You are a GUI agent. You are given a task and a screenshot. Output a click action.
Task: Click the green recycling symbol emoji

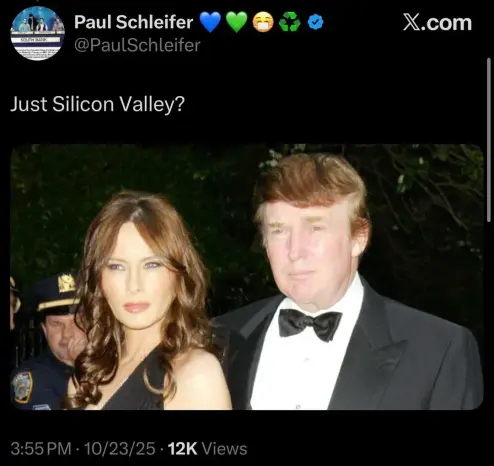289,22
